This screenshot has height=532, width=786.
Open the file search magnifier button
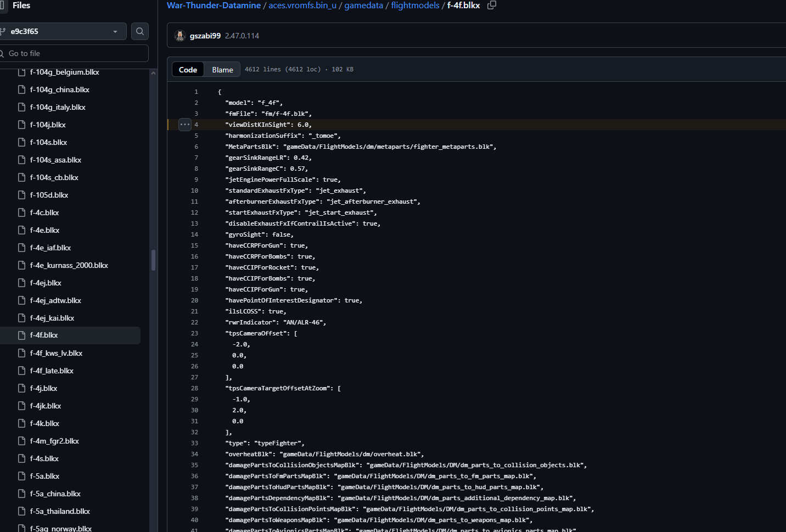click(x=140, y=31)
